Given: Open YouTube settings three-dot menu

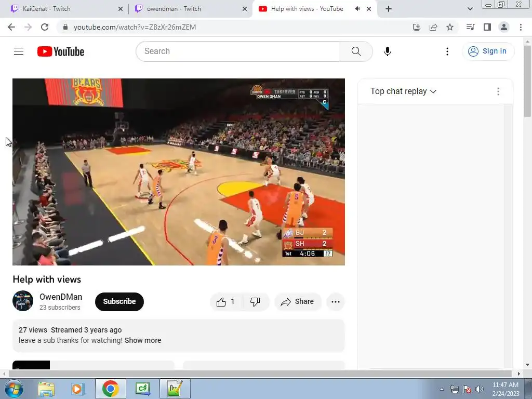Looking at the screenshot, I should 447,51.
